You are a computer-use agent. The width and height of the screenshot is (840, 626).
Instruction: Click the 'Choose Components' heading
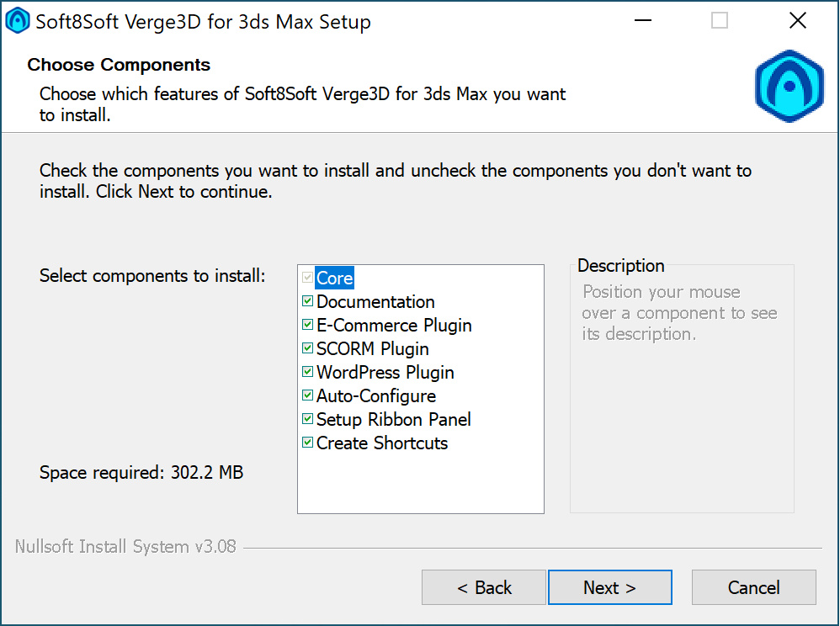[119, 65]
